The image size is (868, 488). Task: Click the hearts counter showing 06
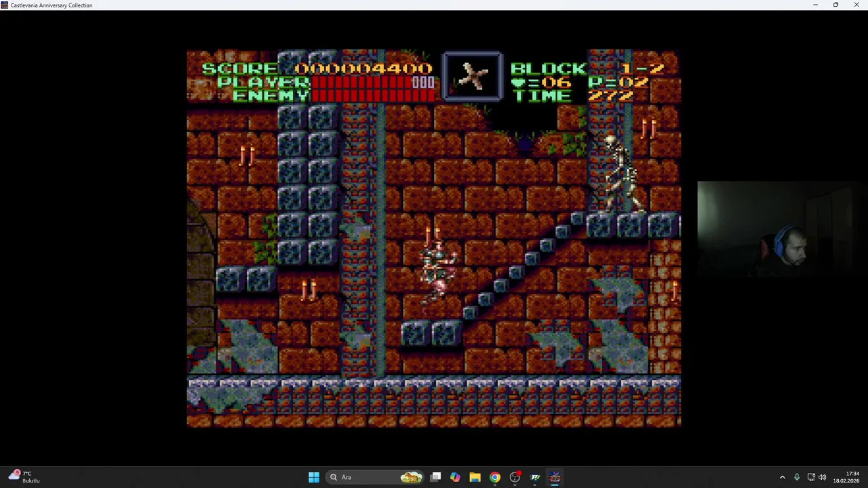tap(541, 82)
